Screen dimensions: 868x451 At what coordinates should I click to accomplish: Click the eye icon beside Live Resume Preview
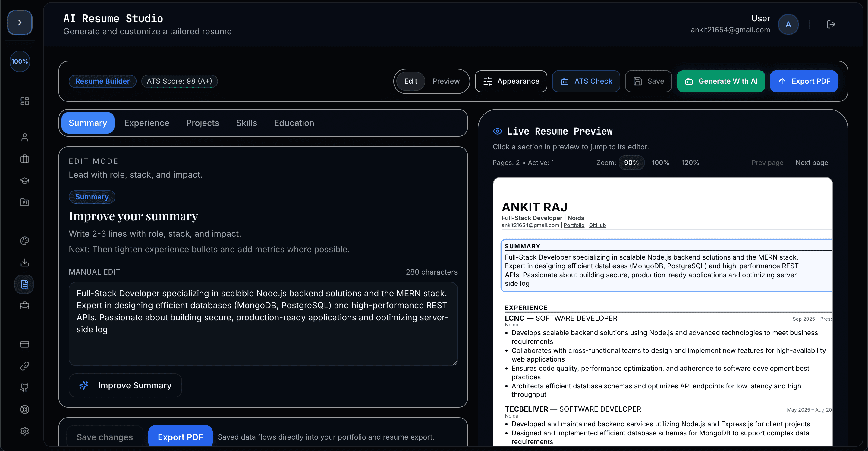497,131
